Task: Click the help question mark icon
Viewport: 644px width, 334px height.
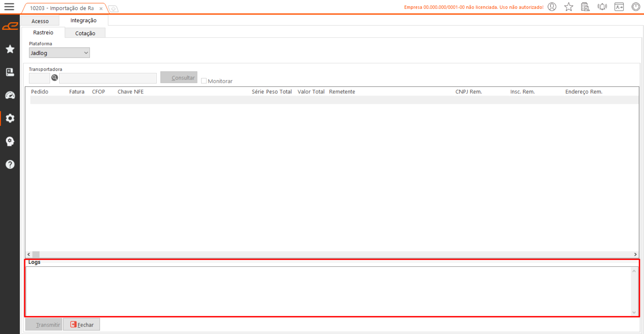Action: click(x=10, y=164)
